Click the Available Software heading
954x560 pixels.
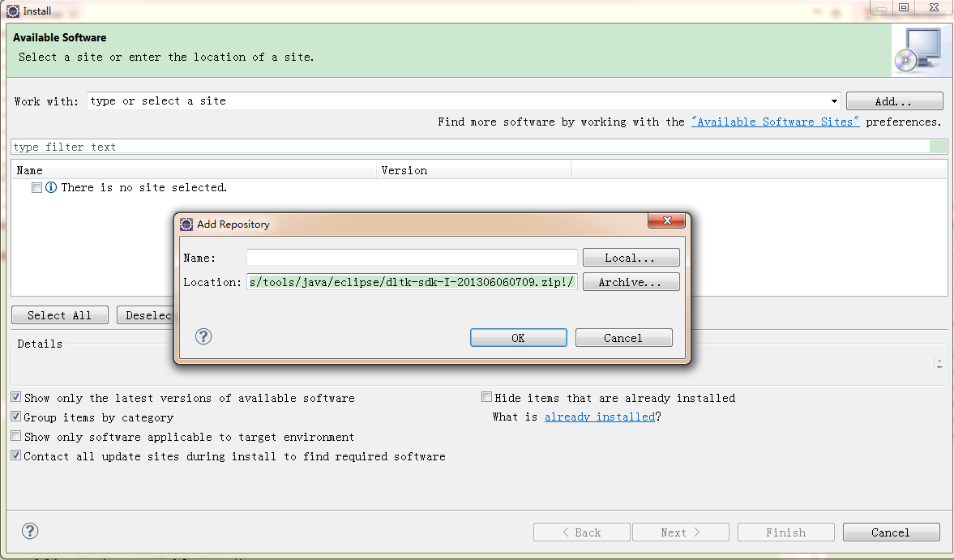(60, 38)
